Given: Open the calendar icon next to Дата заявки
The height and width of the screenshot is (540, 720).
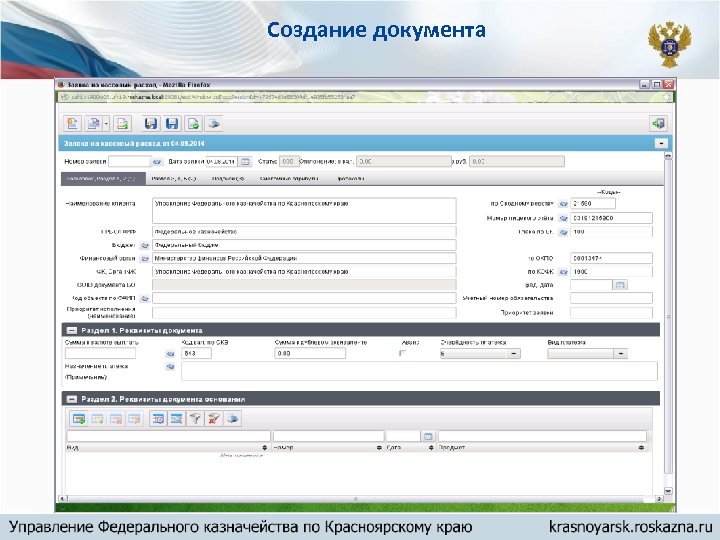Looking at the screenshot, I should coord(245,162).
